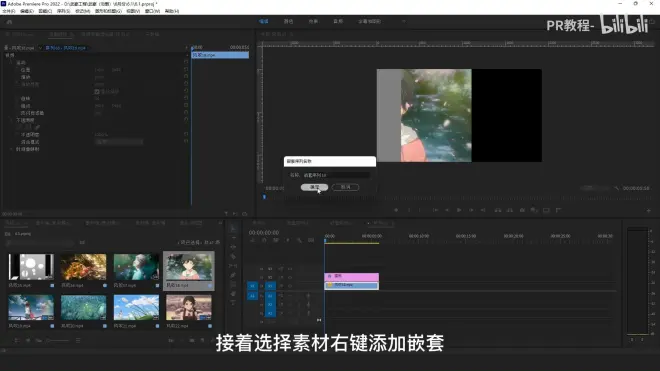Toggle the 等比缩放 uniform scale checkbox
Image resolution: width=660 pixels, height=371 pixels.
tap(97, 91)
